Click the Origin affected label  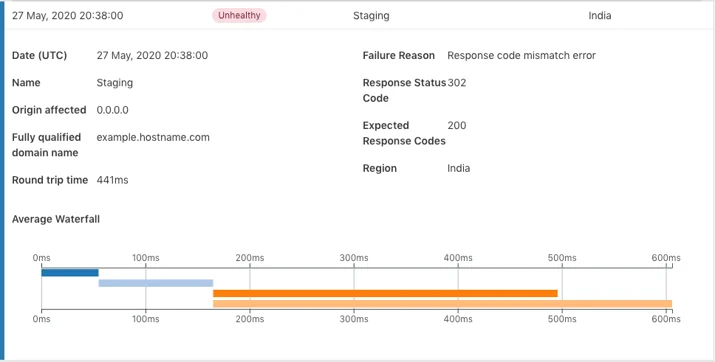tap(49, 110)
